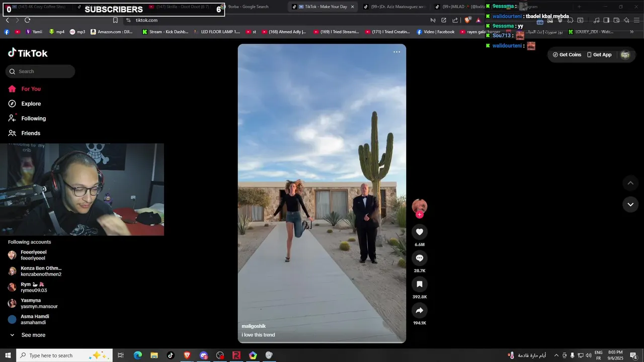Open Stream - Kick Dashboard bookmark
644x362 pixels.
[x=165, y=32]
